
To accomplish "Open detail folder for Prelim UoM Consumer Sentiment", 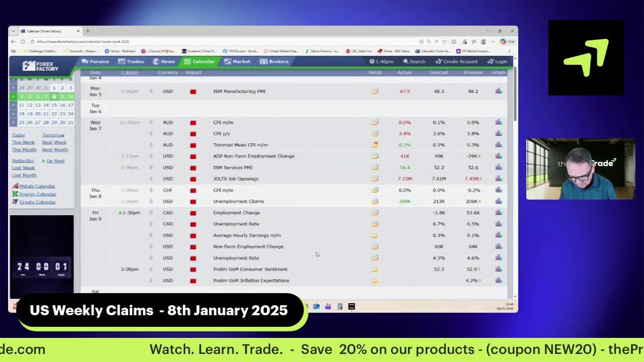I will tap(375, 269).
